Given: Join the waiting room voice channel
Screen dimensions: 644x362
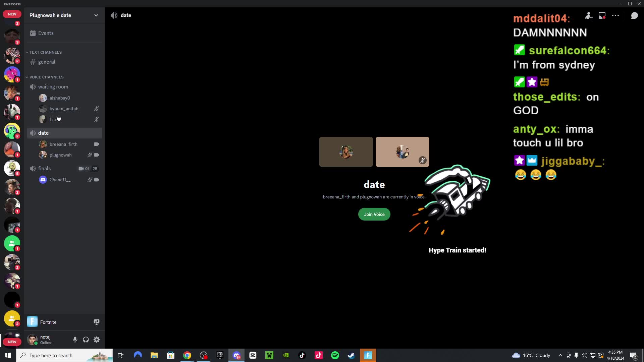Looking at the screenshot, I should point(64,87).
